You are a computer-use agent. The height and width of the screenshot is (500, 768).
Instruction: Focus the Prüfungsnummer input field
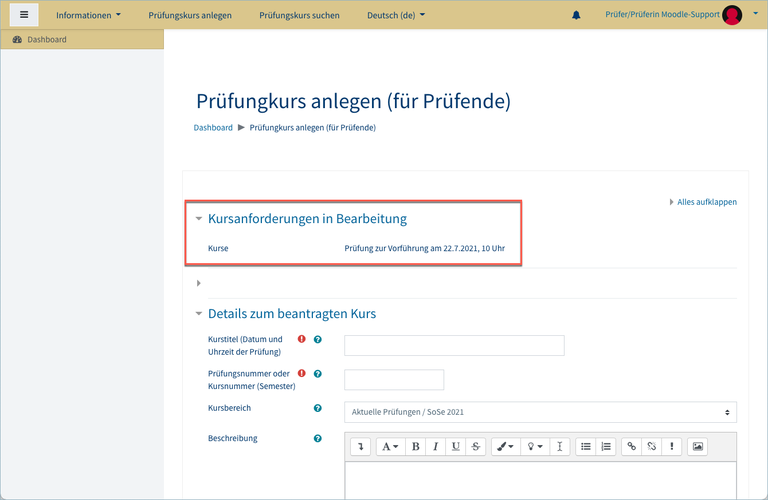click(394, 380)
